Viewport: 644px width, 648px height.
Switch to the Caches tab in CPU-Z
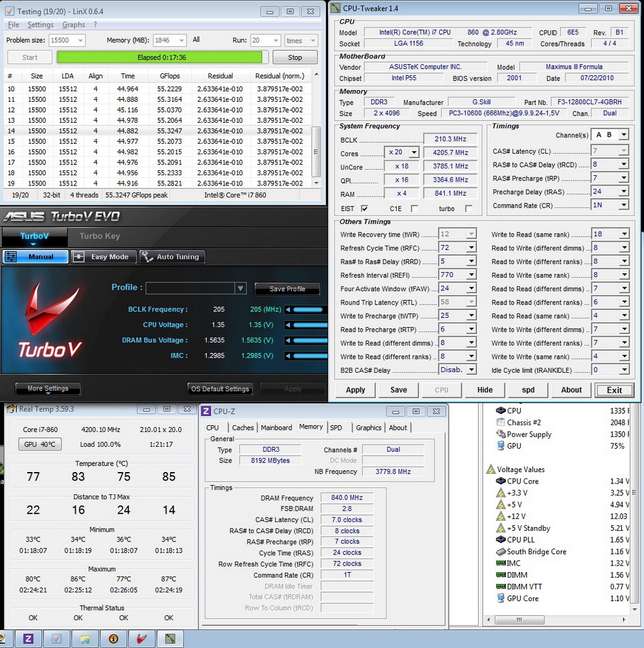243,428
